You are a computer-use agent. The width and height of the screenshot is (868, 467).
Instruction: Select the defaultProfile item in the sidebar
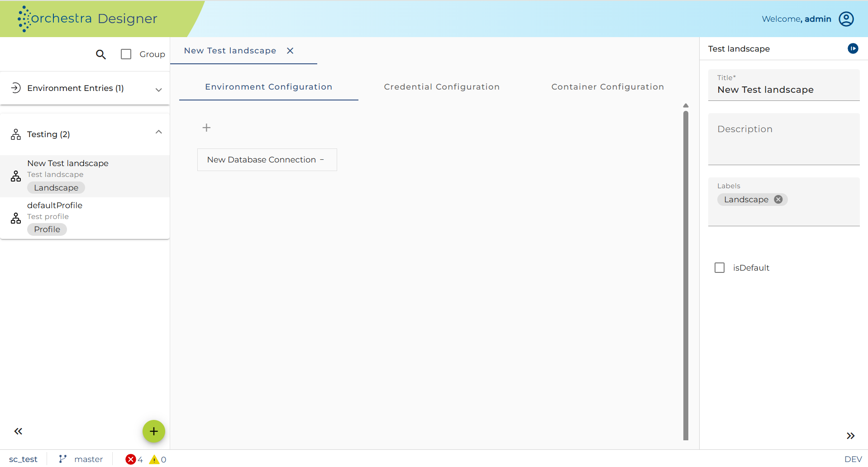85,218
